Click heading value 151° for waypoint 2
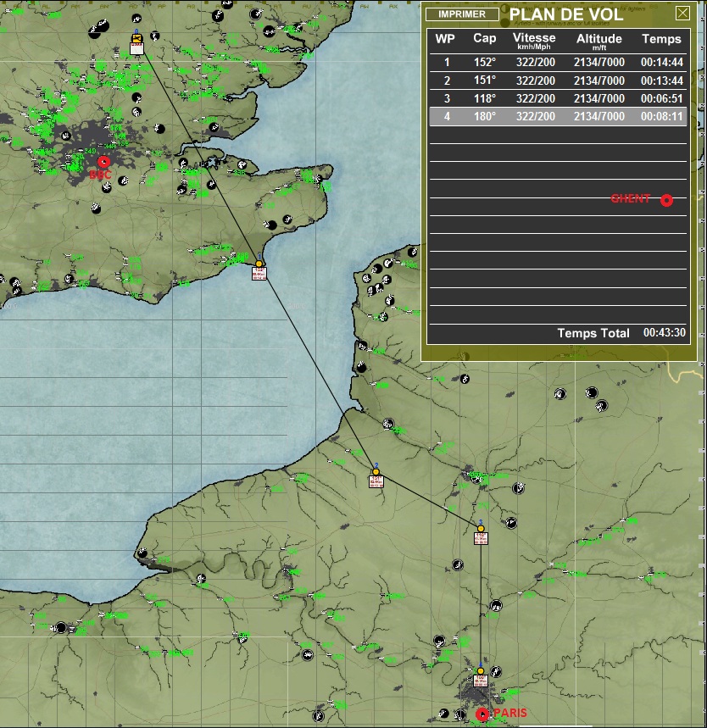 [x=485, y=81]
